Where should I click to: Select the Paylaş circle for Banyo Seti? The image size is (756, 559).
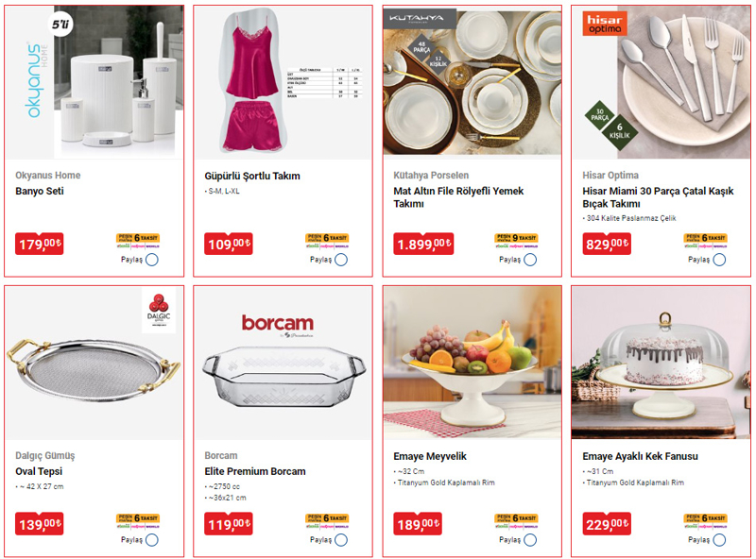coord(152,260)
